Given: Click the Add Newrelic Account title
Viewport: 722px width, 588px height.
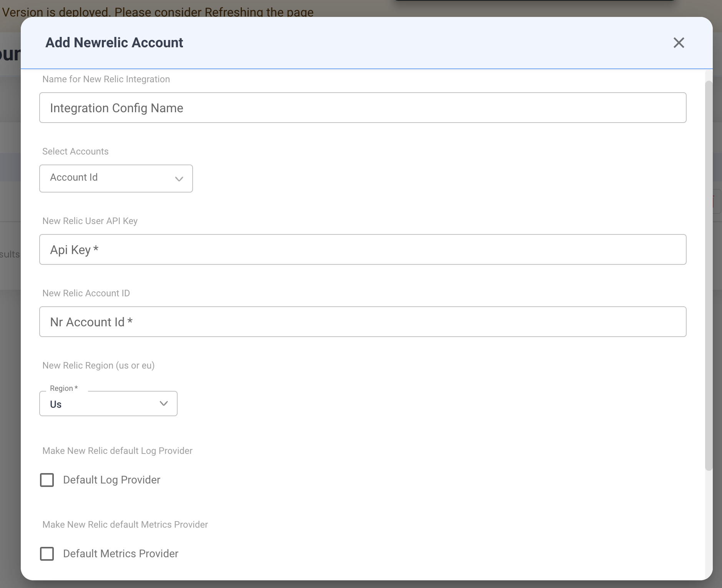Looking at the screenshot, I should click(x=114, y=43).
